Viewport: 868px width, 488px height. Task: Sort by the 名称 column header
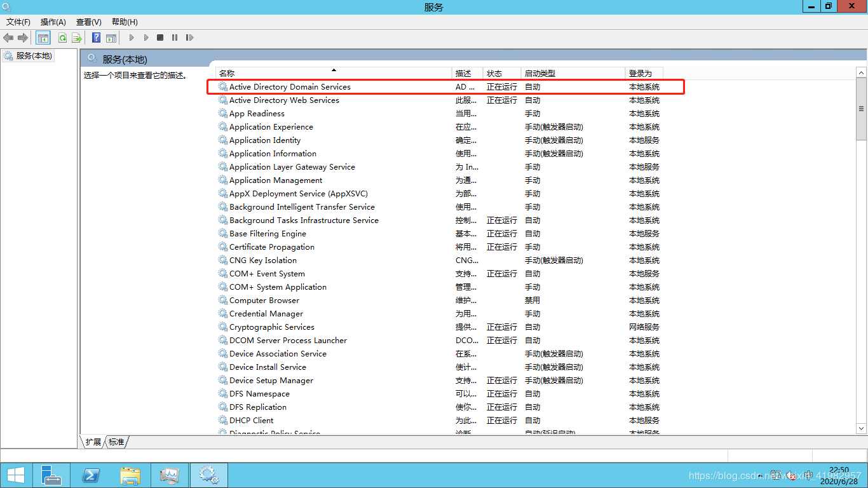point(334,73)
